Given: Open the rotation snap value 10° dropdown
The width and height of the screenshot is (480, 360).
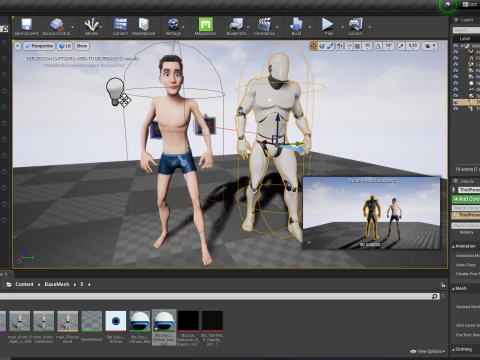Looking at the screenshot, I should (389, 46).
